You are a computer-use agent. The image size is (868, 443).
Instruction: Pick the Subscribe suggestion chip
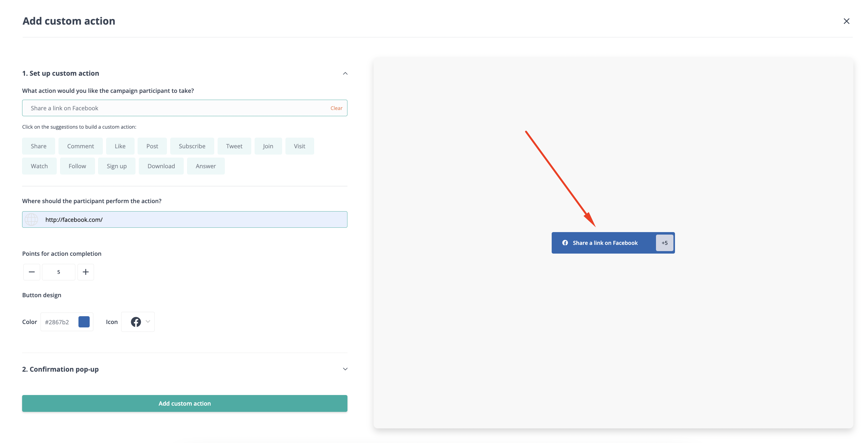192,146
